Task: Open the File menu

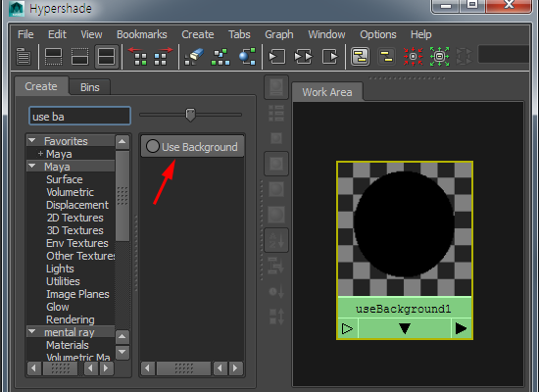Action: pos(25,34)
